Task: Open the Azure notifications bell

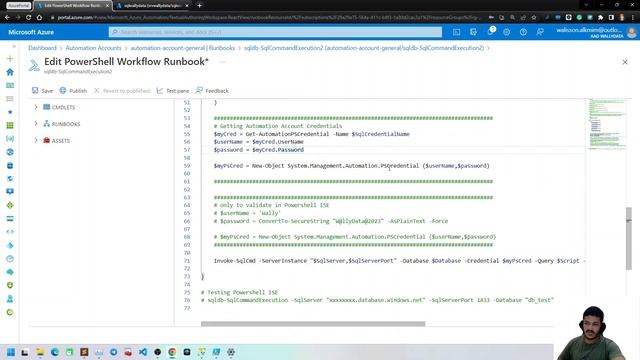Action: tap(490, 32)
